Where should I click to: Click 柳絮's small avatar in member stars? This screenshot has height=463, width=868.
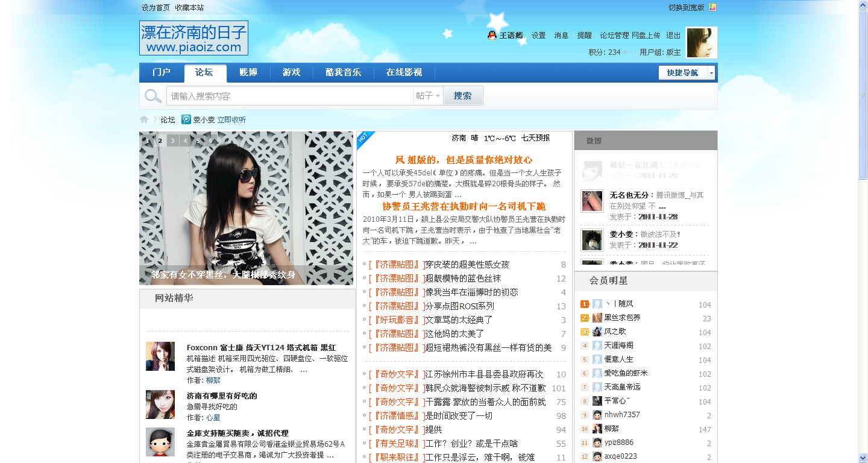tap(597, 429)
